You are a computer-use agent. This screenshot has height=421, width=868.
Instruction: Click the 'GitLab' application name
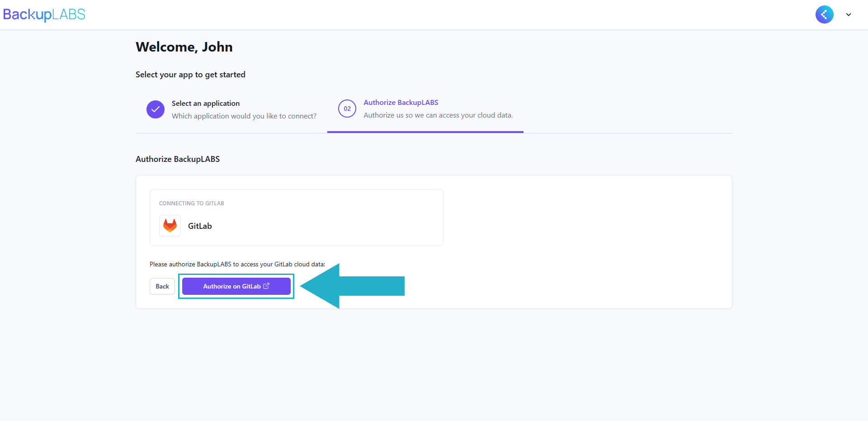tap(200, 226)
